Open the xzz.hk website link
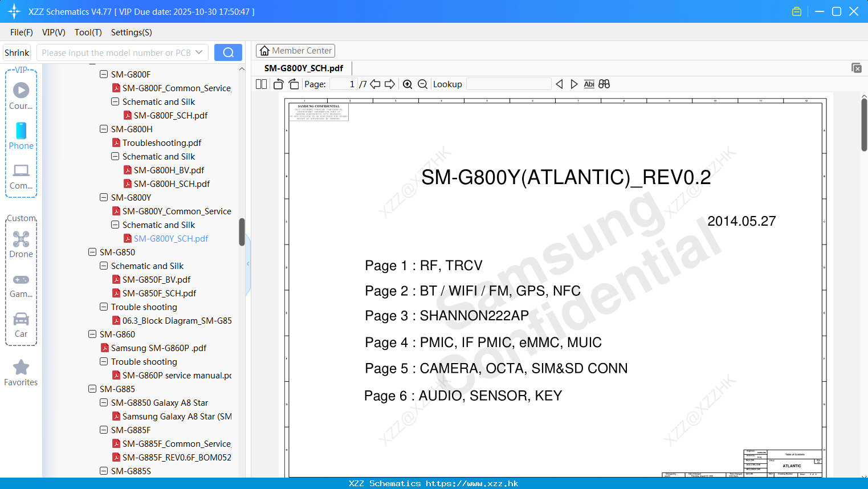The width and height of the screenshot is (868, 489). pos(472,483)
